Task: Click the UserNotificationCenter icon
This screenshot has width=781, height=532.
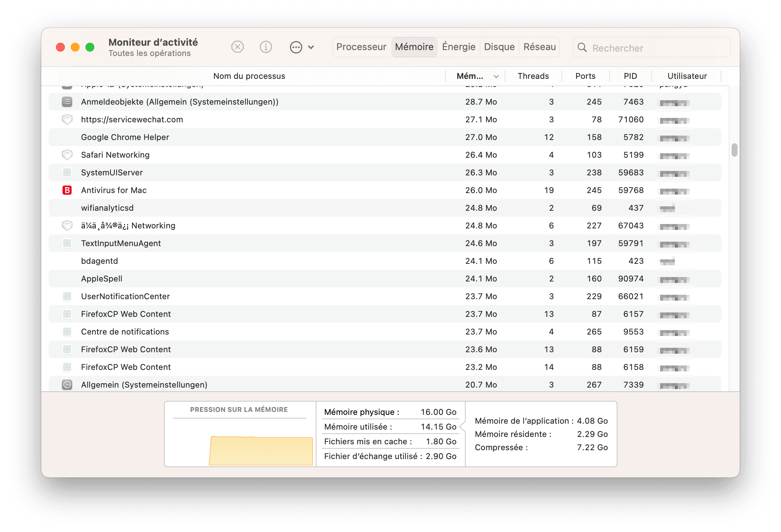Action: 67,296
